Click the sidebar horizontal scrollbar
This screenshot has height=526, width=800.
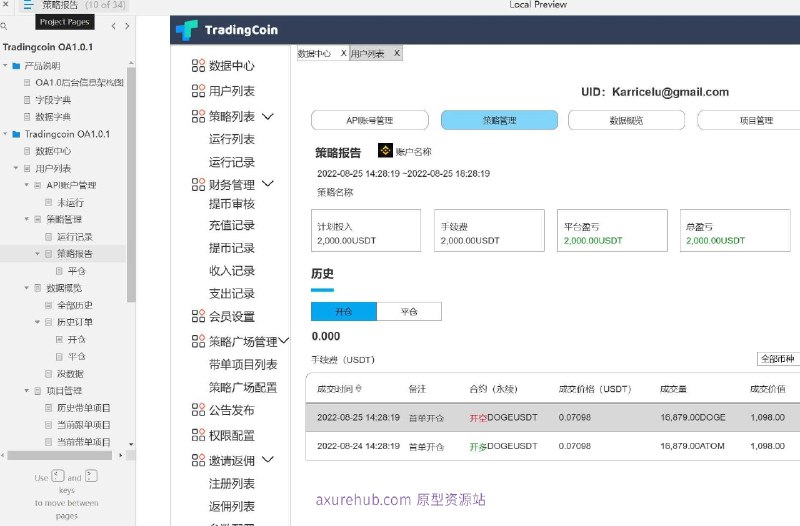point(59,455)
